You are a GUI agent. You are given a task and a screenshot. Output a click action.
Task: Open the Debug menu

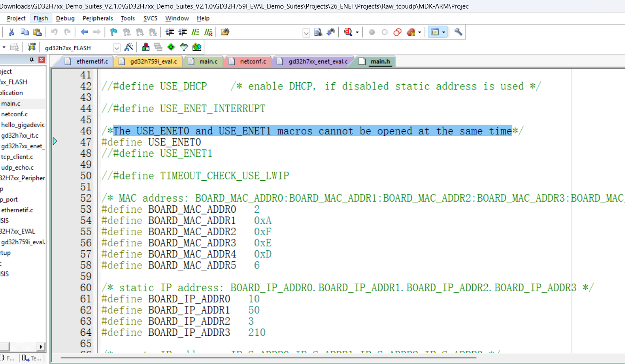tap(65, 18)
